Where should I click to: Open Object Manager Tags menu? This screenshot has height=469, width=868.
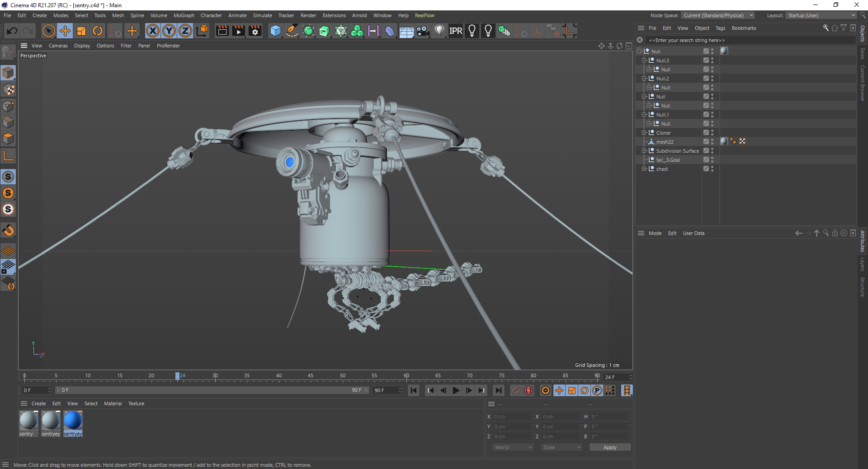[x=720, y=28]
